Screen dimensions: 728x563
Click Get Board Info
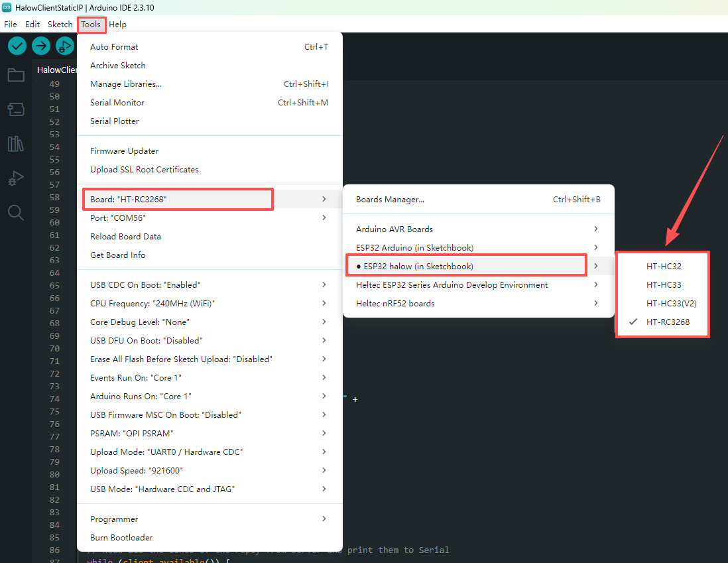click(210, 255)
